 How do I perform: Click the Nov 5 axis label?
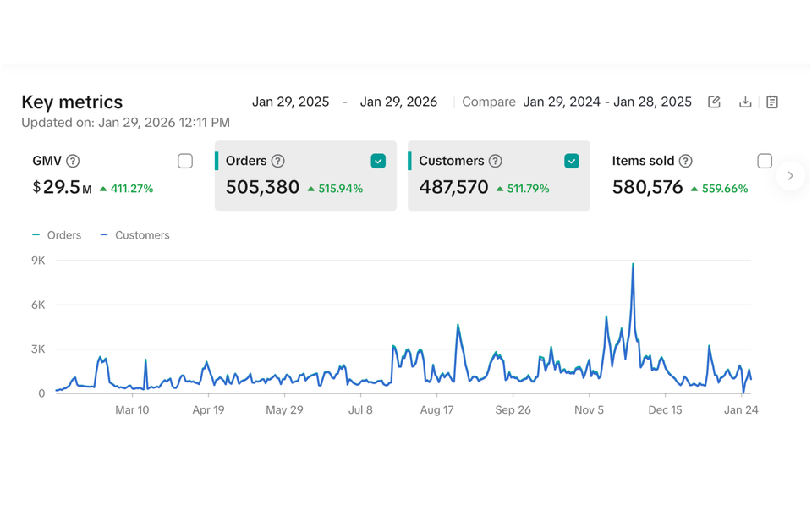pyautogui.click(x=589, y=410)
